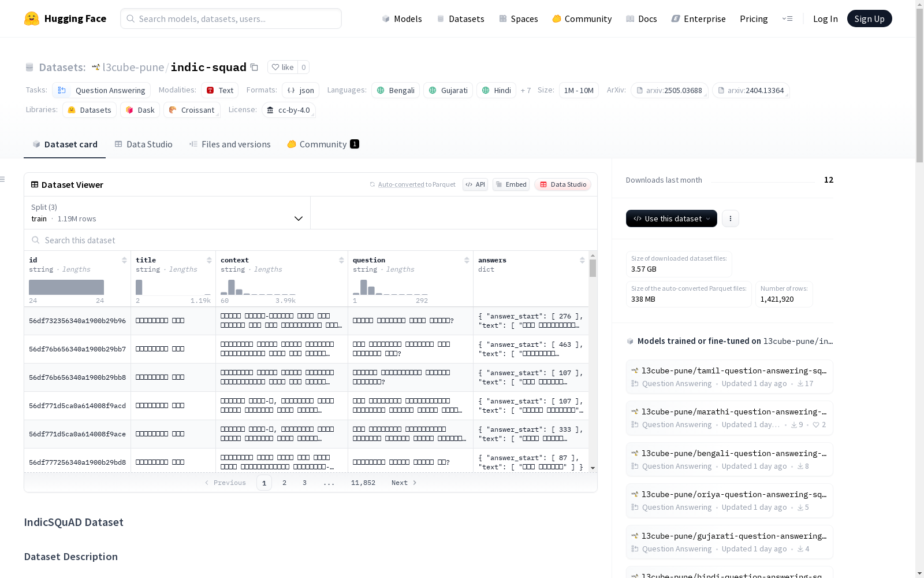
Task: Click the sort icon in the id column
Action: pyautogui.click(x=124, y=260)
